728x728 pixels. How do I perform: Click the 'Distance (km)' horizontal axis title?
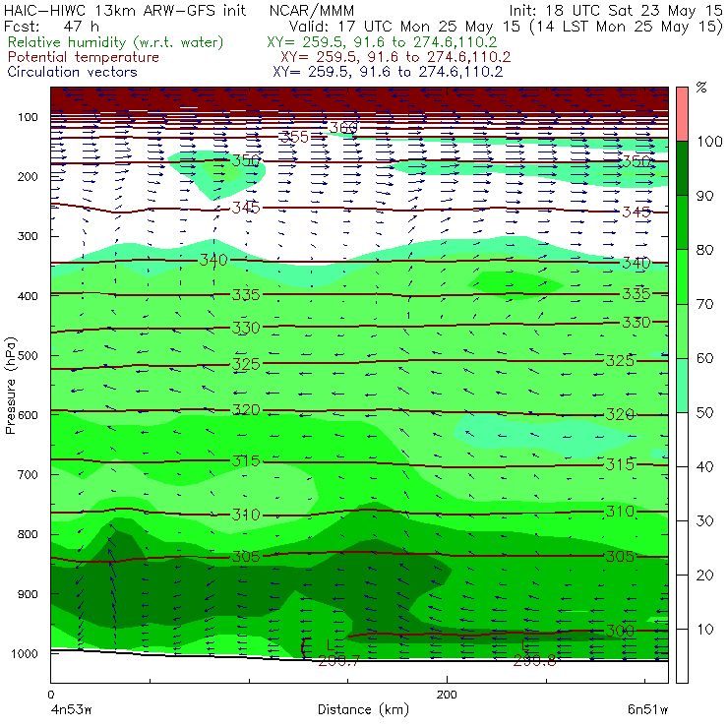click(363, 710)
